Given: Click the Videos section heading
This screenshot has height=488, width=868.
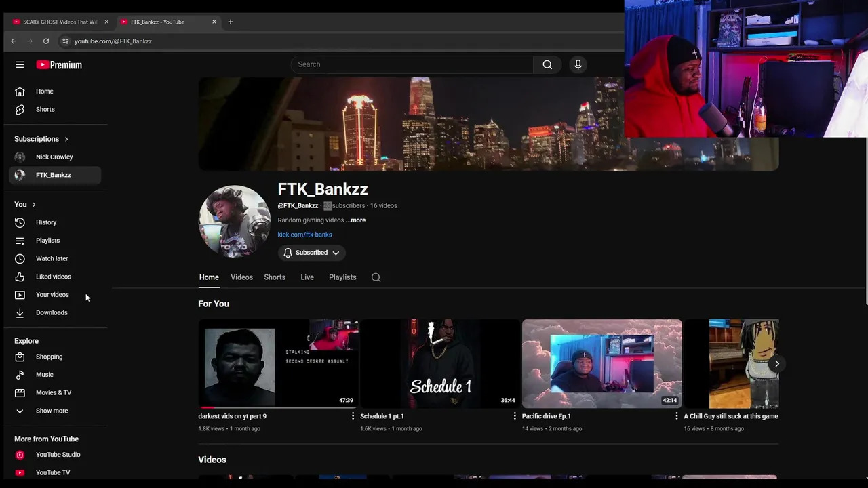Looking at the screenshot, I should (212, 460).
